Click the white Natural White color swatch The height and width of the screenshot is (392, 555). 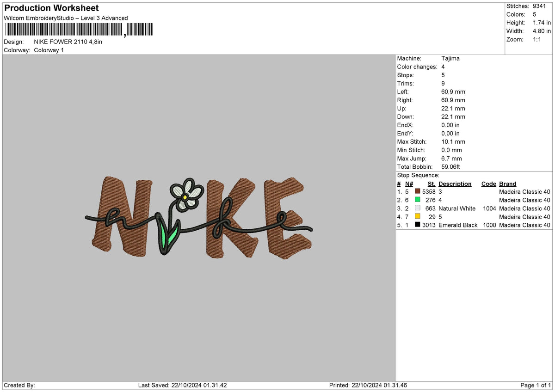tap(418, 208)
